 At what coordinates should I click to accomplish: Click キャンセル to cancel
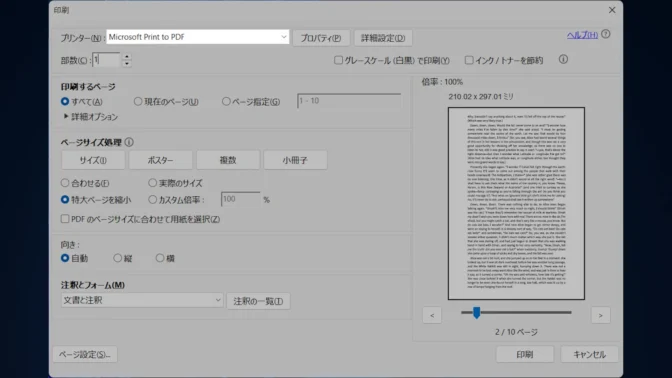[589, 354]
